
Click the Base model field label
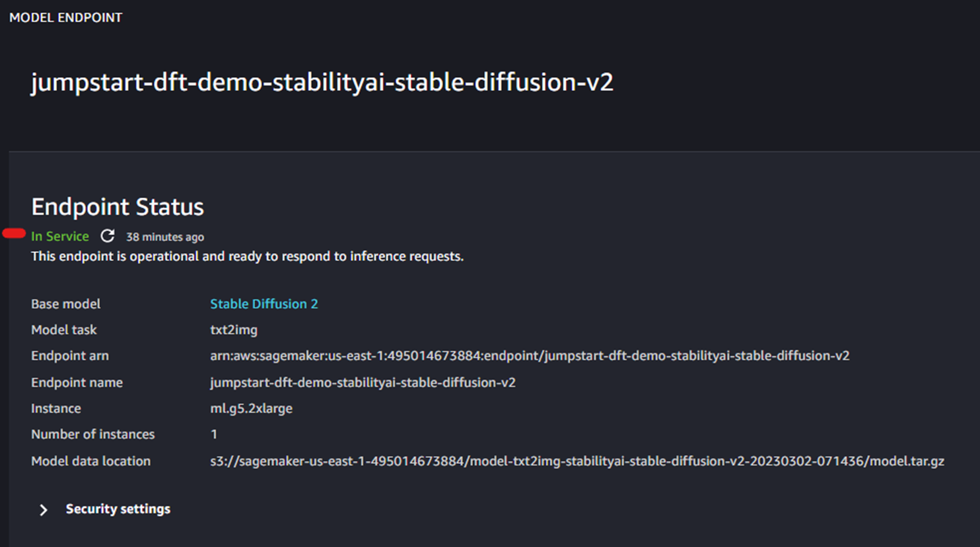coord(65,304)
